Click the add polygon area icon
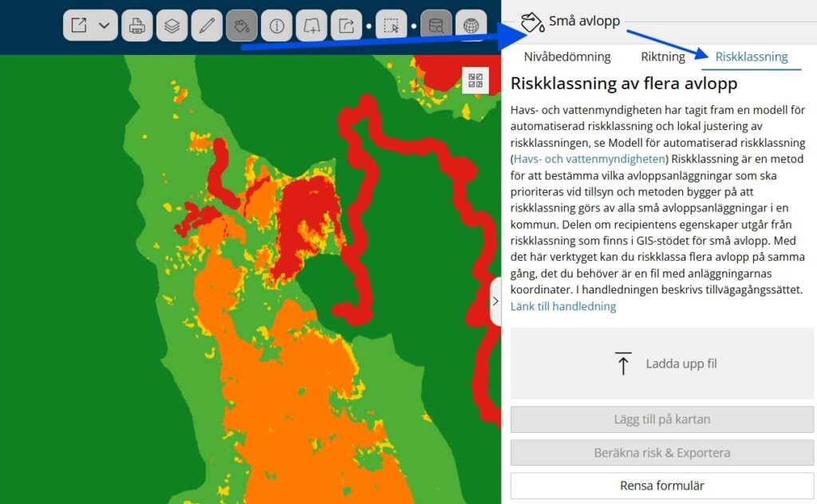Screen dimensions: 817x504 pyautogui.click(x=311, y=26)
